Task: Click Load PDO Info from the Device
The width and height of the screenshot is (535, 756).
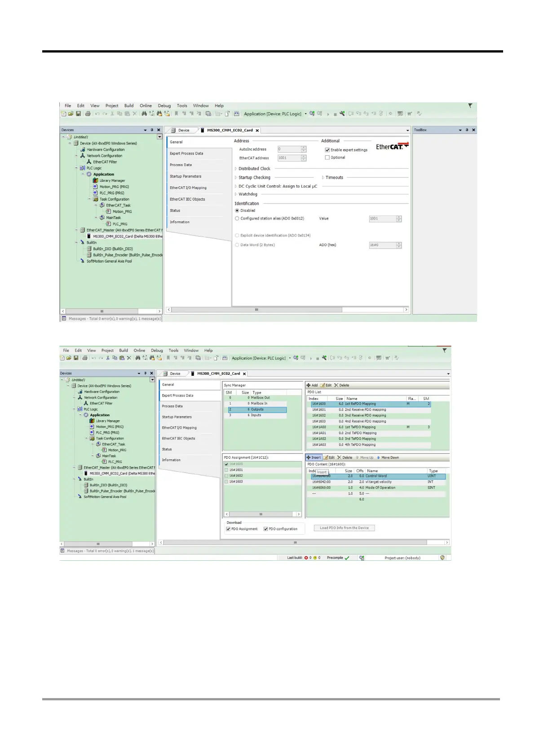Action: point(344,528)
